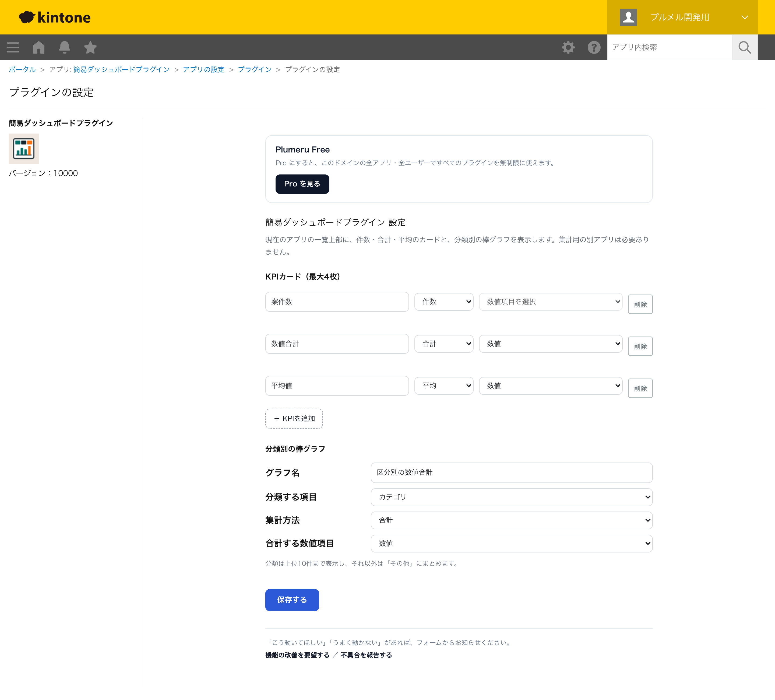Open 不具合を報告する link

pos(366,654)
